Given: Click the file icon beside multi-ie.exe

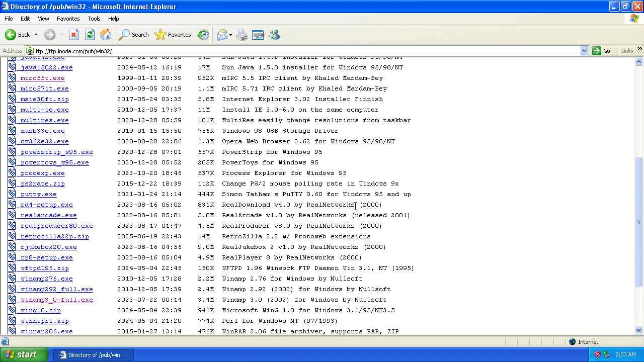Looking at the screenshot, I should coord(12,110).
